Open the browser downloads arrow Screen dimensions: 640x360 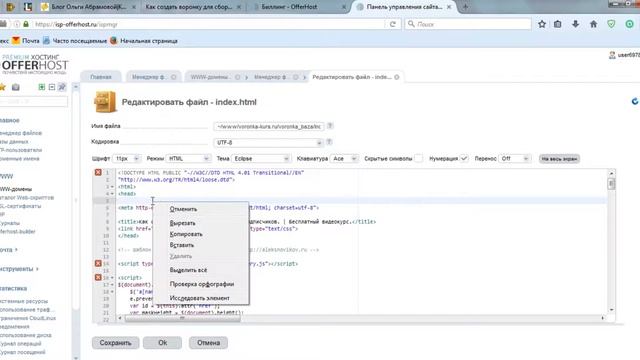point(576,24)
